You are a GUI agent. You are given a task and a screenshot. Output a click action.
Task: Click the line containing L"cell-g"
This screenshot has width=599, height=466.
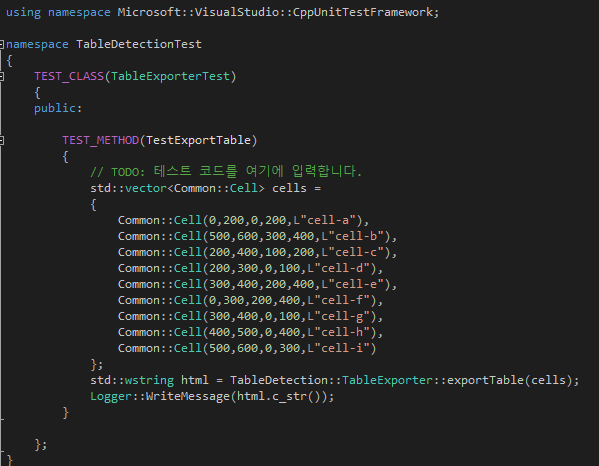point(251,317)
